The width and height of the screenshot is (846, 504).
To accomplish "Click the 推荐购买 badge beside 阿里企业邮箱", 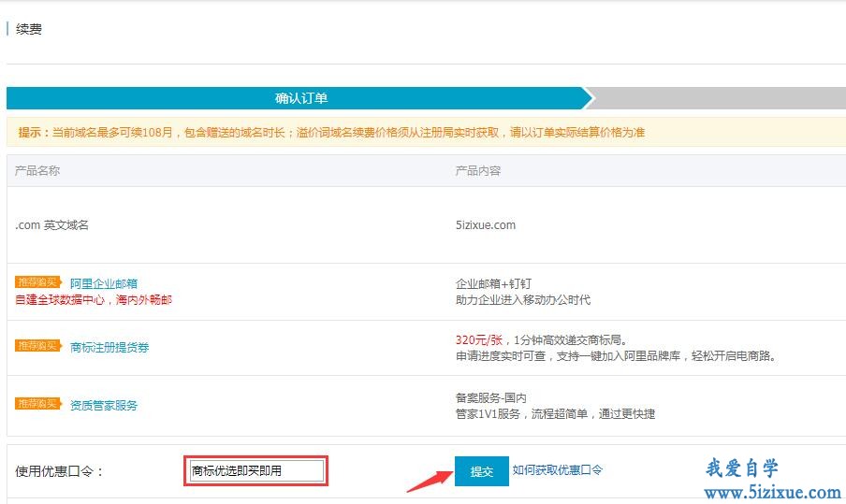I will (37, 282).
